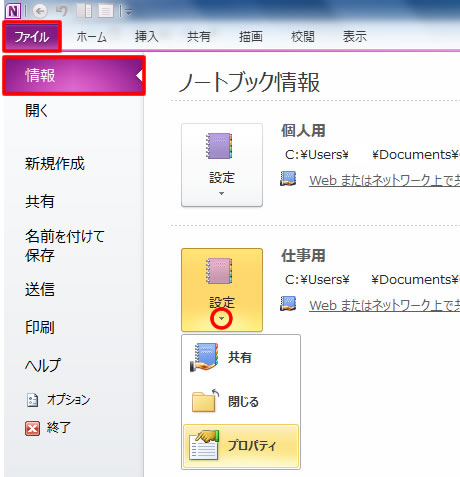The image size is (460, 477).
Task: Click the 仕事用 file path text
Action: 372,279
